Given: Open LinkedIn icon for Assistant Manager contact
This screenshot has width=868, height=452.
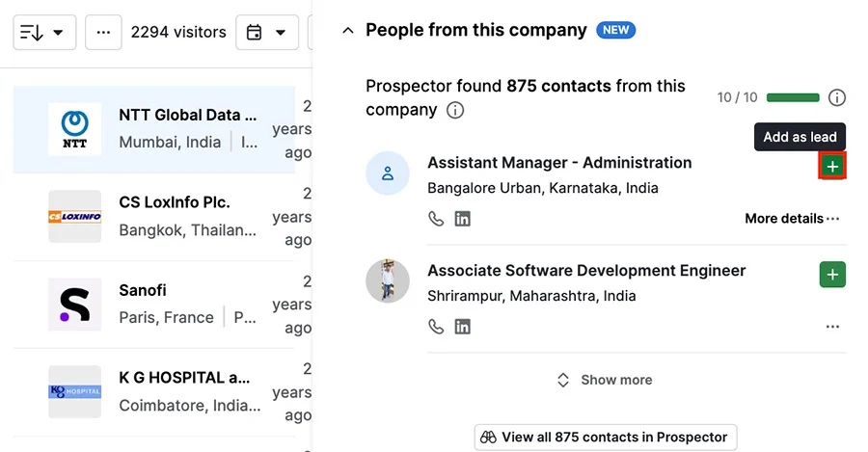Looking at the screenshot, I should [462, 219].
